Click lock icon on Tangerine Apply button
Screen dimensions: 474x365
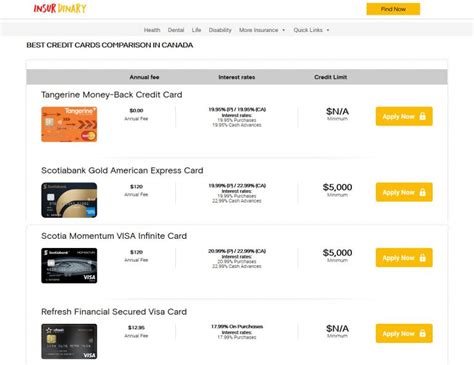423,116
